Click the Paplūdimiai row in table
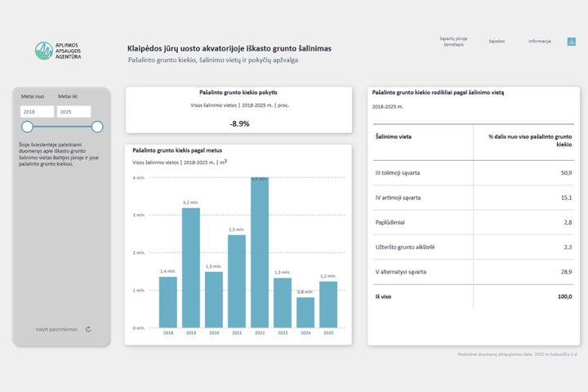This screenshot has width=588, height=392. (473, 222)
